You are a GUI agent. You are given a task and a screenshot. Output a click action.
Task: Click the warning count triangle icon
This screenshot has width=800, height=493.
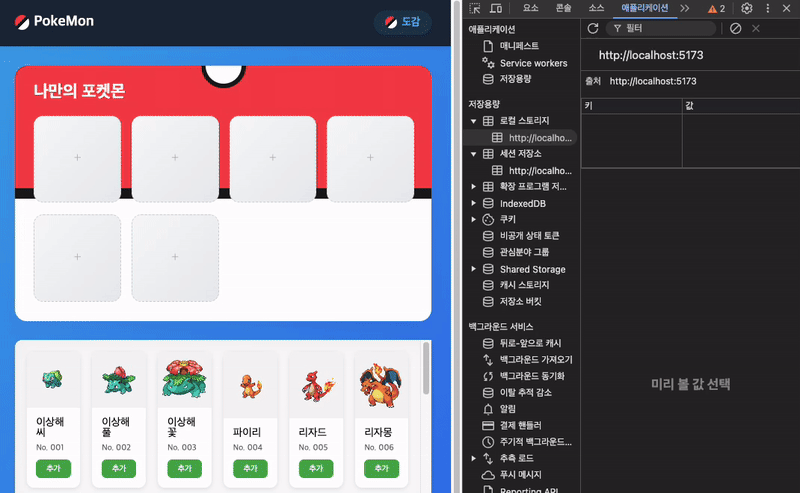tap(712, 9)
